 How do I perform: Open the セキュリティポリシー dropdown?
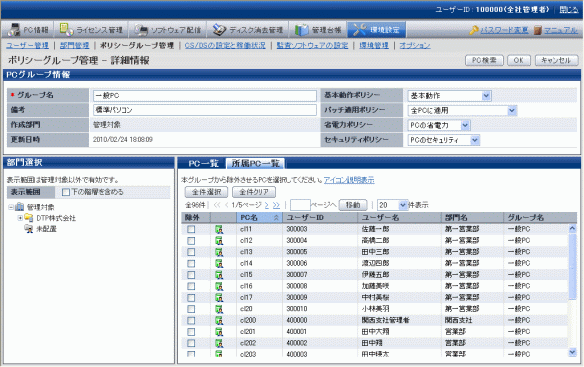[x=444, y=140]
